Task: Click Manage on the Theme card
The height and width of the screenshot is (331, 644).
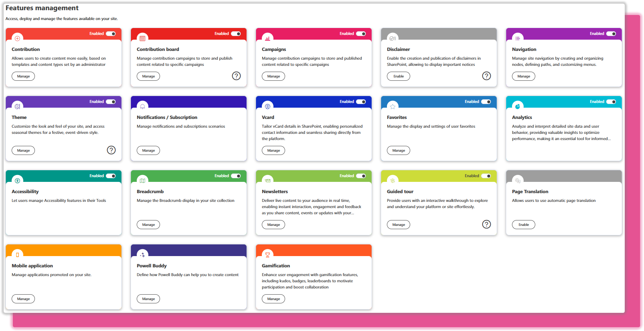Action: click(x=23, y=150)
